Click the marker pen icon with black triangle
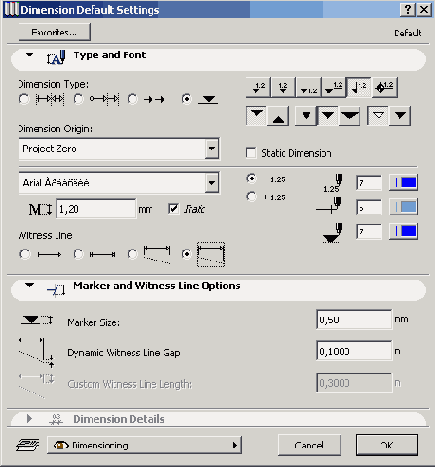 (x=331, y=233)
